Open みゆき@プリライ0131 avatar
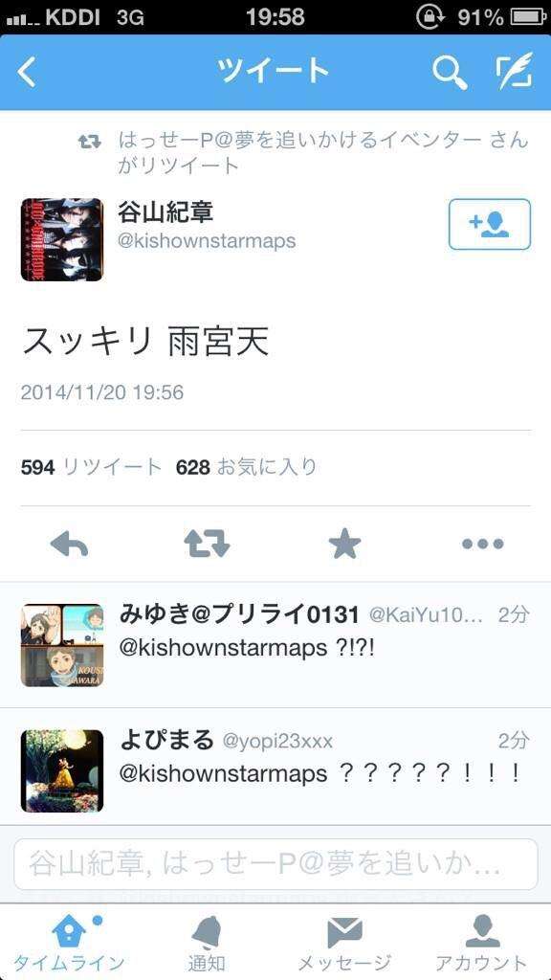The width and height of the screenshot is (551, 980). click(x=62, y=645)
